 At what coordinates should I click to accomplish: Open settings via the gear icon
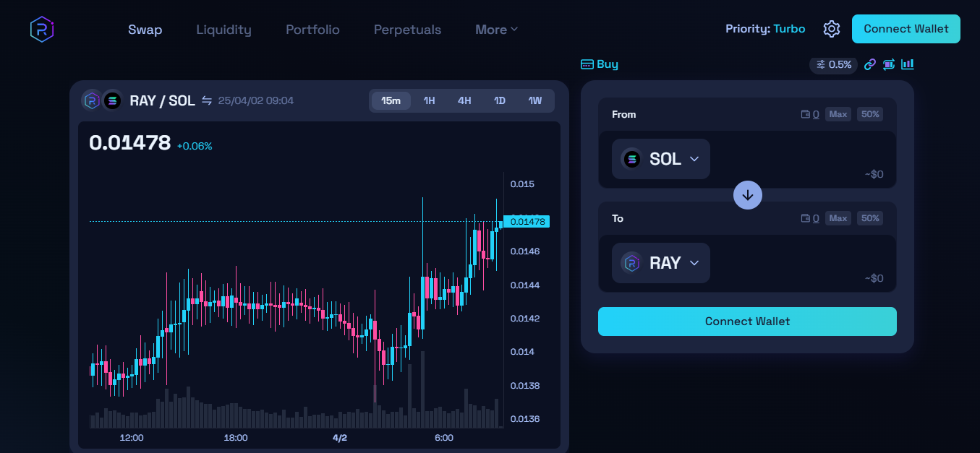point(832,29)
